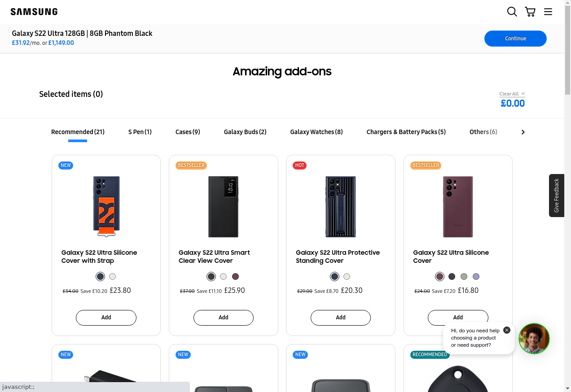Add Silicone Cover with Strap
This screenshot has height=392, width=571.
click(106, 318)
